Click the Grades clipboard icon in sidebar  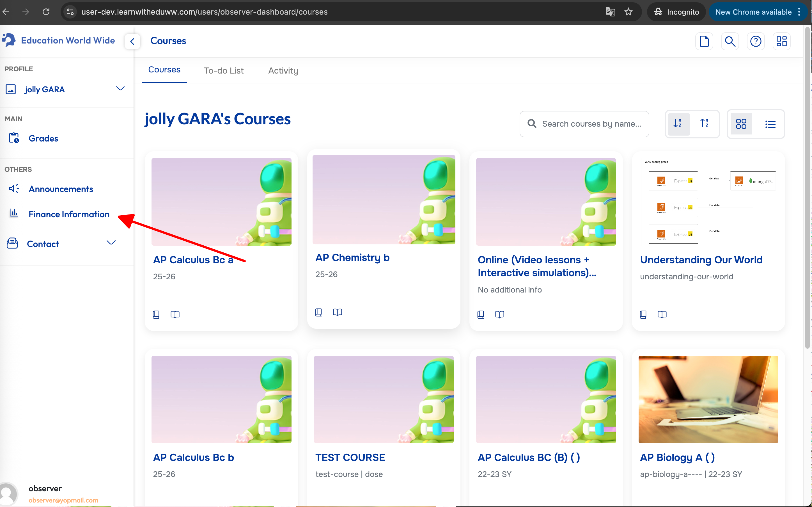pos(14,138)
